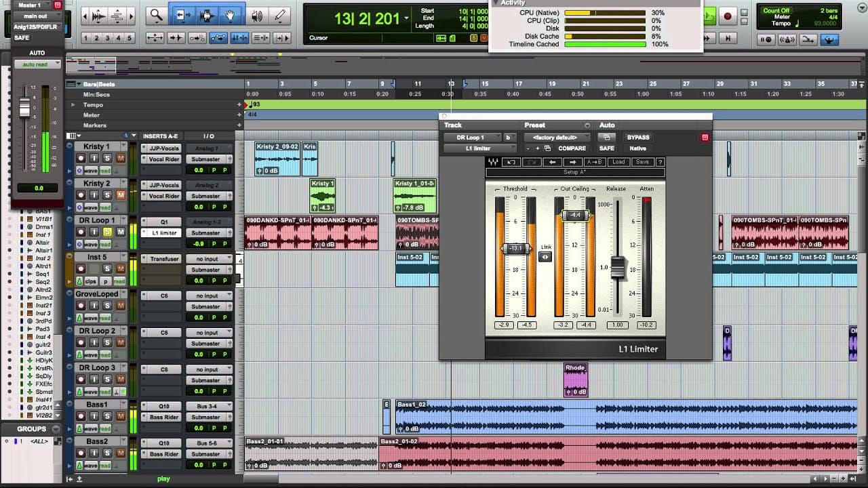Open Transfuser insert on Inst 5
This screenshot has width=868, height=488.
(160, 259)
